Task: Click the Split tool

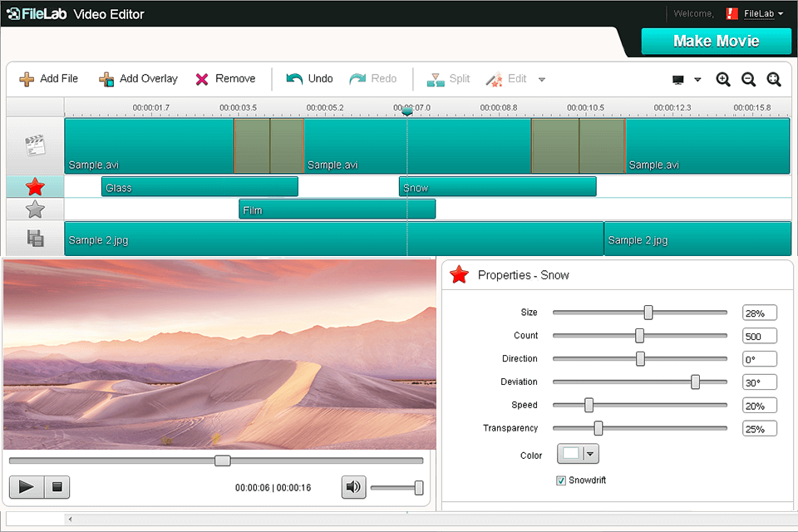Action: (448, 79)
